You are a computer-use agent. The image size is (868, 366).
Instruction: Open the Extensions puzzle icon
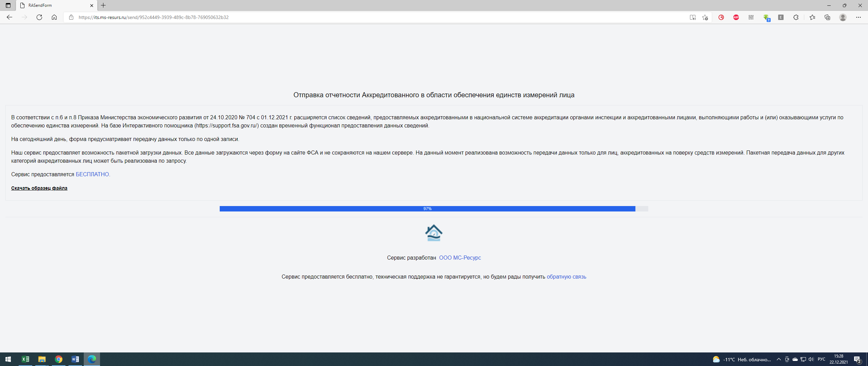coord(796,17)
